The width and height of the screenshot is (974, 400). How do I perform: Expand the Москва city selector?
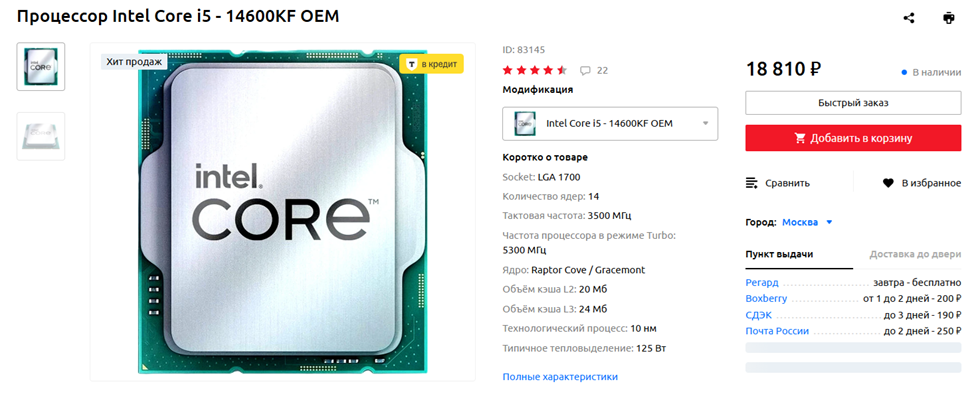(807, 222)
